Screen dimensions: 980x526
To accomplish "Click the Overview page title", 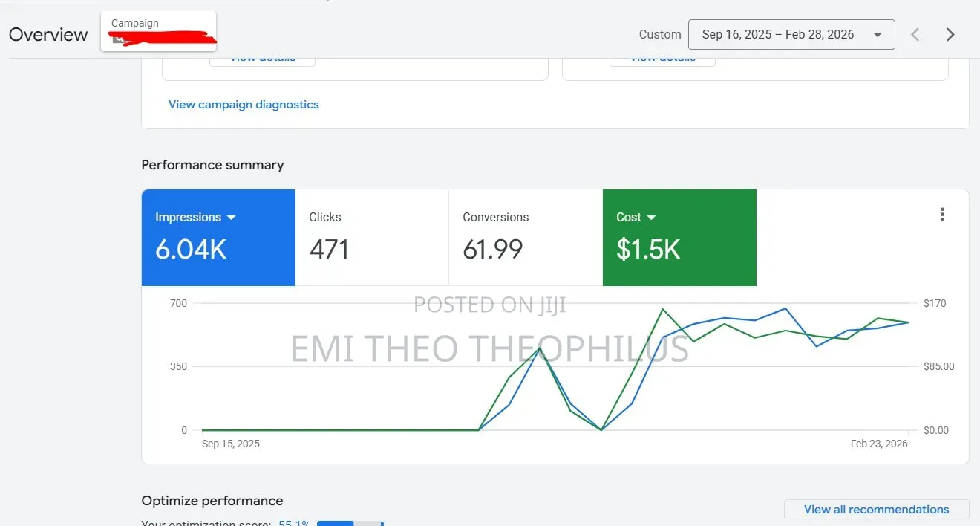I will point(48,35).
